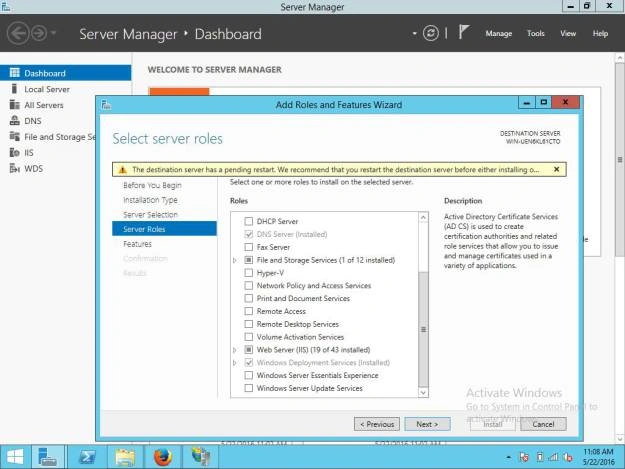Click the File and Storage Services icon

click(15, 136)
